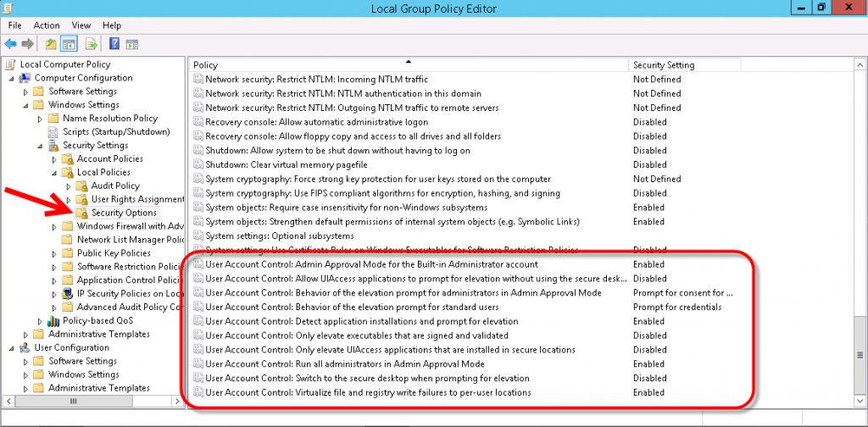Click the title bar application icon
This screenshot has height=427, width=868.
point(8,8)
